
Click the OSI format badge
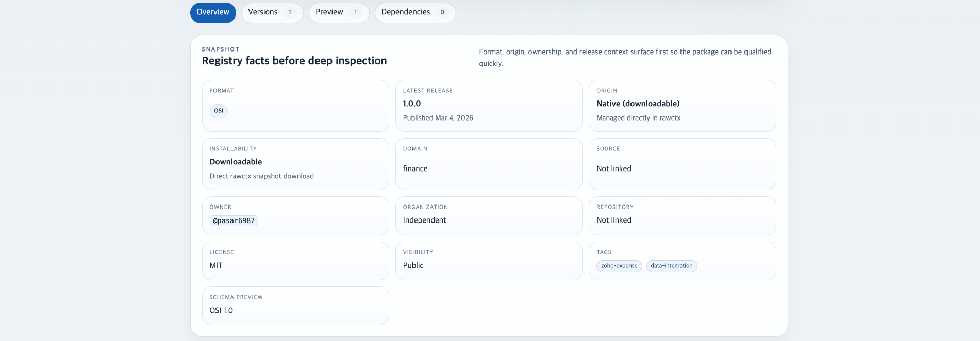219,111
